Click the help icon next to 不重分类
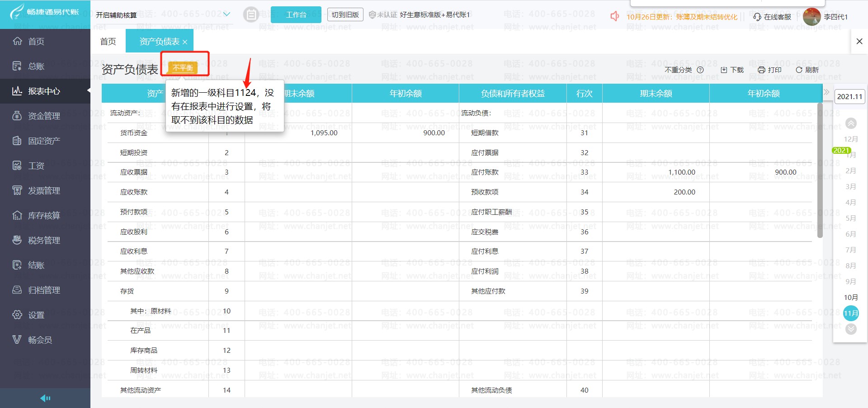This screenshot has width=868, height=408. (x=700, y=70)
